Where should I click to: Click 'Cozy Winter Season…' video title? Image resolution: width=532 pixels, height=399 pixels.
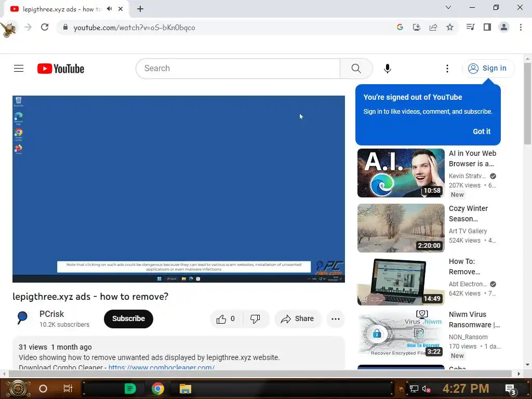point(468,214)
